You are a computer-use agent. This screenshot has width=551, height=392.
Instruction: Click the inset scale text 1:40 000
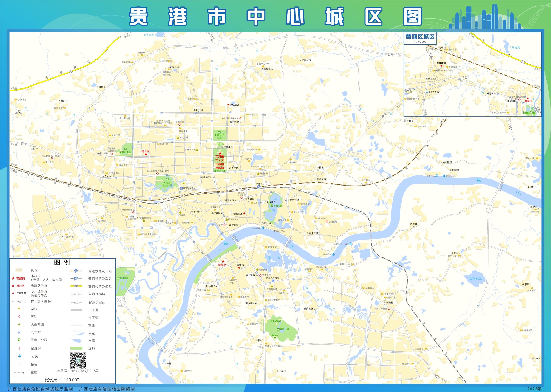420,42
